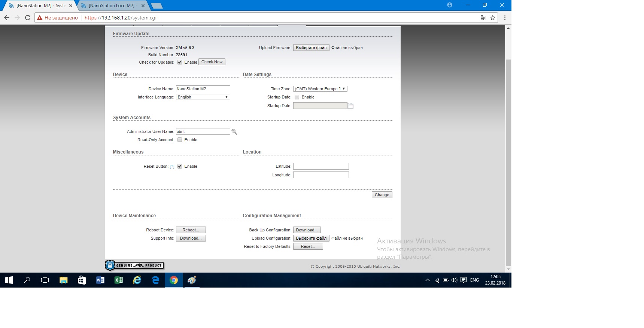Viewport: 644px width, 328px height.
Task: Click the Reboot... button
Action: coord(191,230)
